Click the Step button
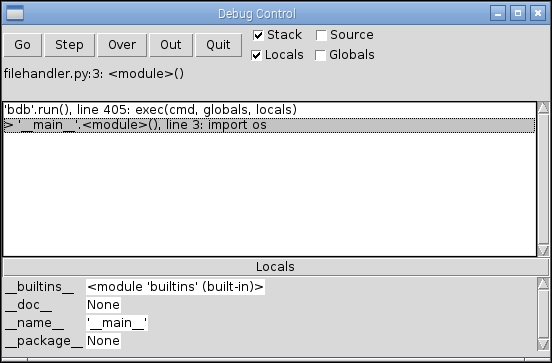Screen dimensions: 552x363 coord(69,45)
